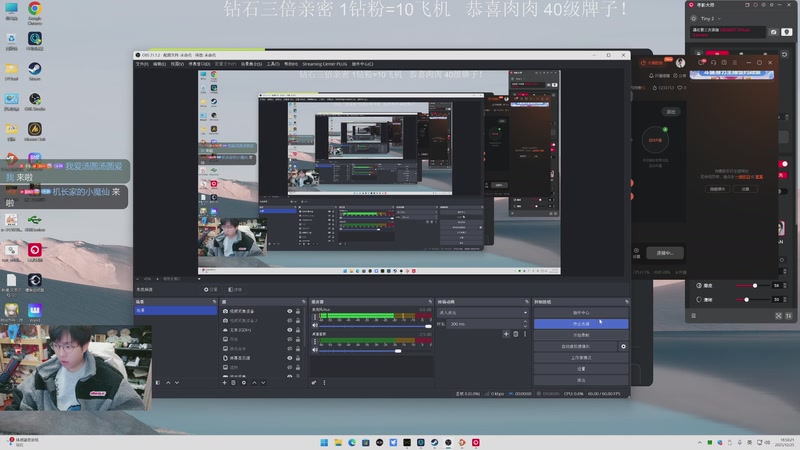Open virtual camera settings gear in Controls
The image size is (800, 450).
[x=623, y=346]
